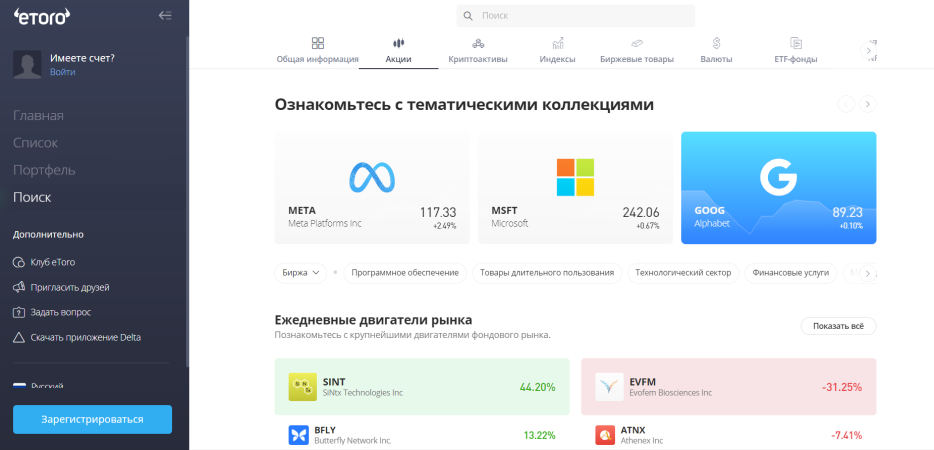
Task: Open Задать вопрос link
Action: [61, 312]
